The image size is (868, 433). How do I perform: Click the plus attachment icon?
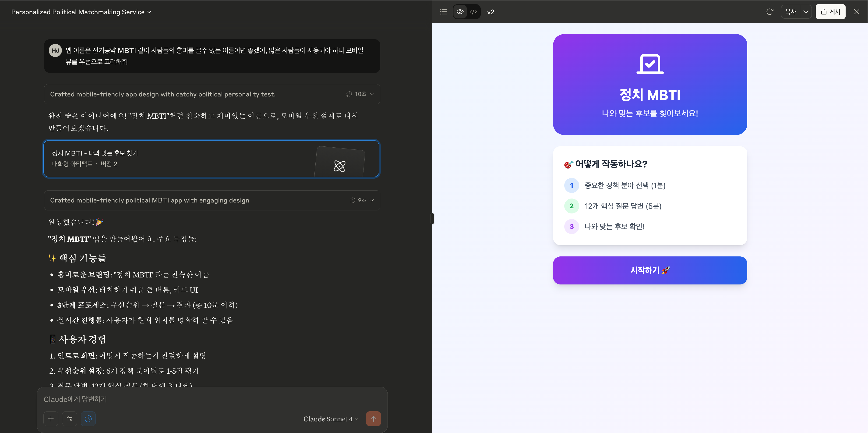pos(51,419)
